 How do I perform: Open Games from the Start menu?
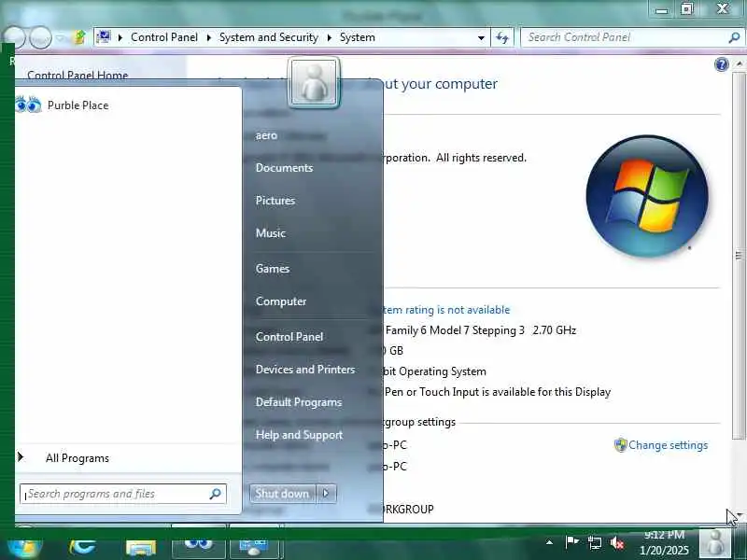point(273,269)
